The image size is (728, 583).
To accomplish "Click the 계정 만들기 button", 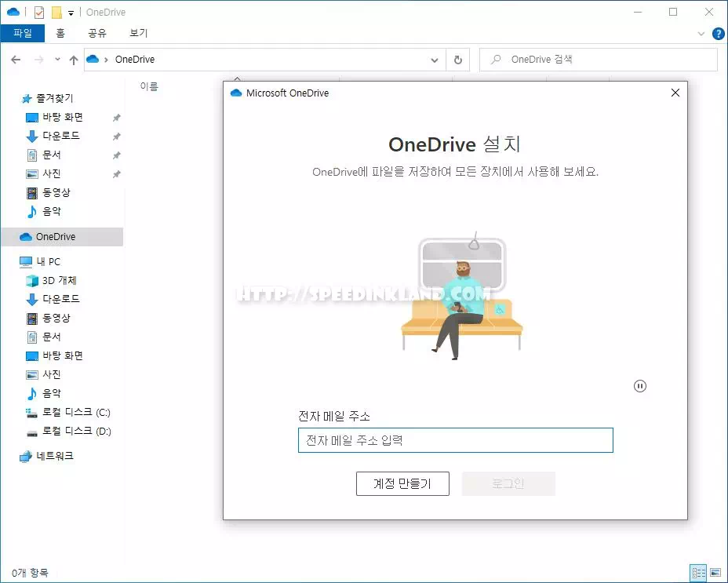I will pos(402,483).
